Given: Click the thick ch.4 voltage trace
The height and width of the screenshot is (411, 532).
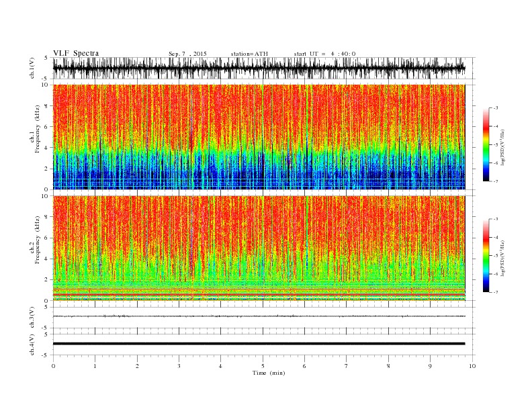Looking at the screenshot, I should [259, 344].
